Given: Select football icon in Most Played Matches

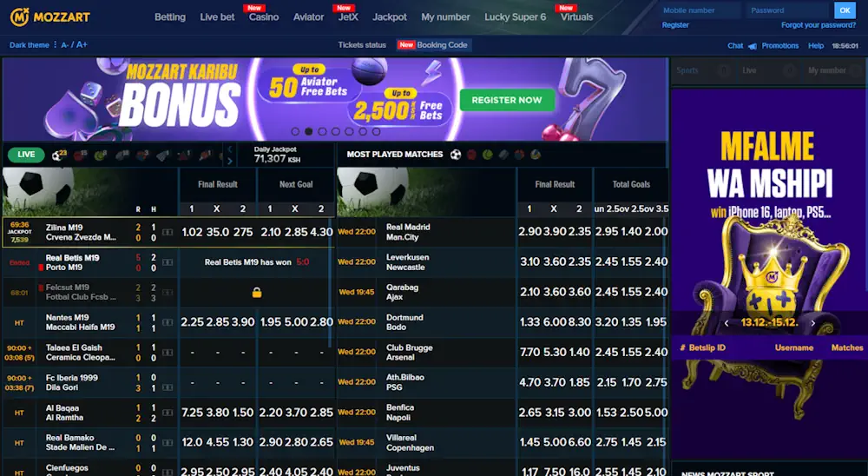Looking at the screenshot, I should (x=455, y=155).
